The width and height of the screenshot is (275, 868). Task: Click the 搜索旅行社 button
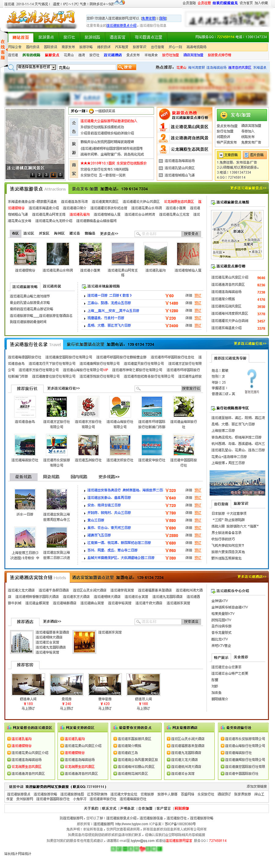click(191, 389)
